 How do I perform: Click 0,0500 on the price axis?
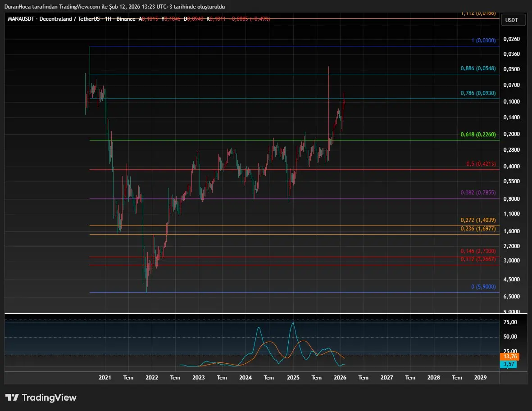511,69
